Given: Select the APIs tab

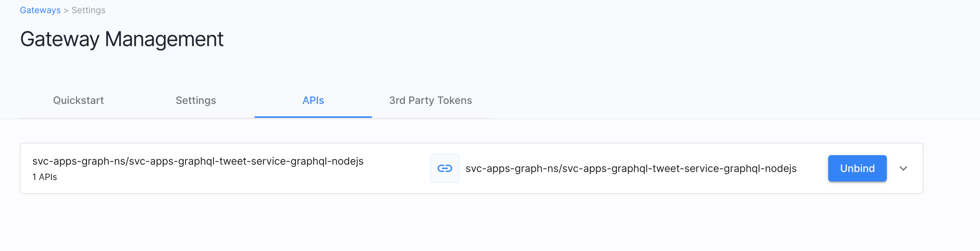Looking at the screenshot, I should pos(313,100).
